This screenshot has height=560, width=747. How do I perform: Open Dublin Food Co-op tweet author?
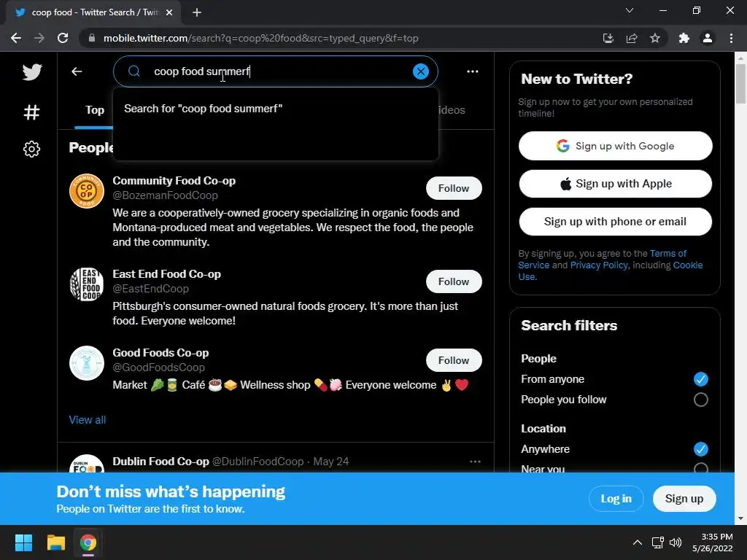point(160,462)
